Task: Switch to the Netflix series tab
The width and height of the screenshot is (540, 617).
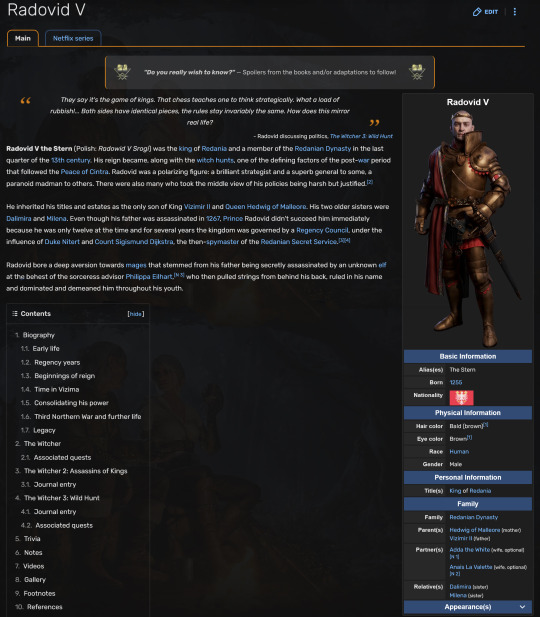Action: (73, 38)
